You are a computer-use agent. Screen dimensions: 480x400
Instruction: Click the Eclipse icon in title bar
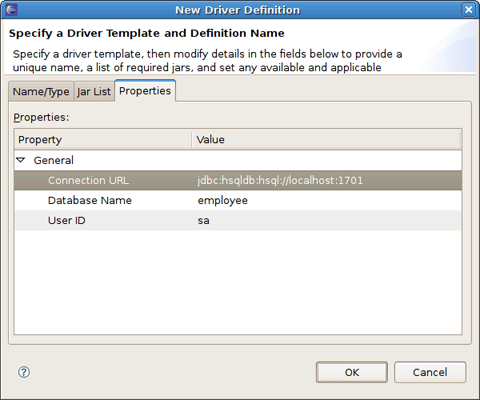point(11,9)
